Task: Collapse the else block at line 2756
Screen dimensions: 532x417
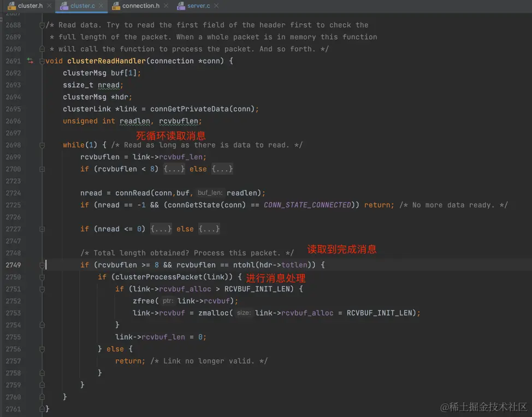Action: coord(42,349)
